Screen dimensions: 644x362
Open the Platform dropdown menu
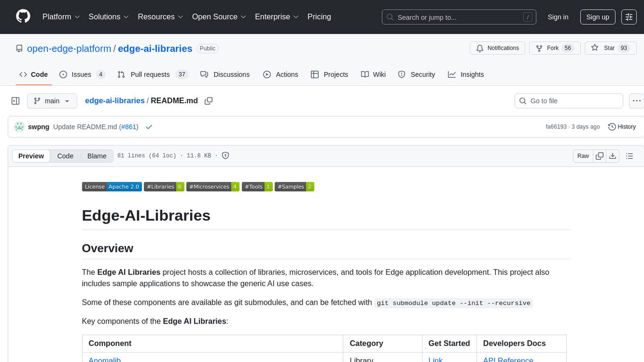61,17
